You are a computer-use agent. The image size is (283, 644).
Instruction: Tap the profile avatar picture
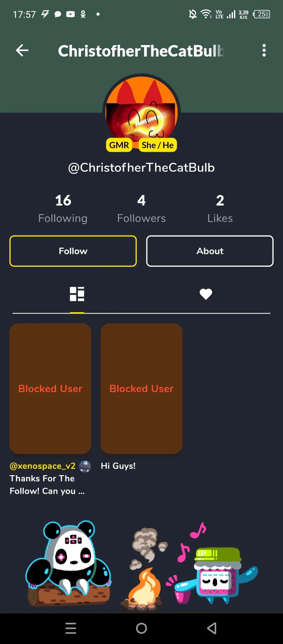coord(141,110)
